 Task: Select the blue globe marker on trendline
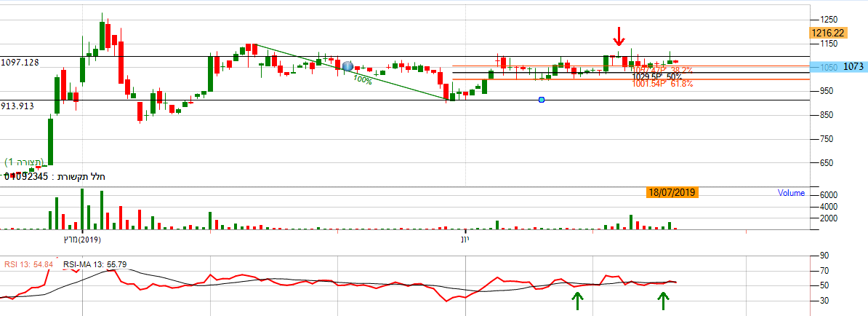tap(347, 66)
